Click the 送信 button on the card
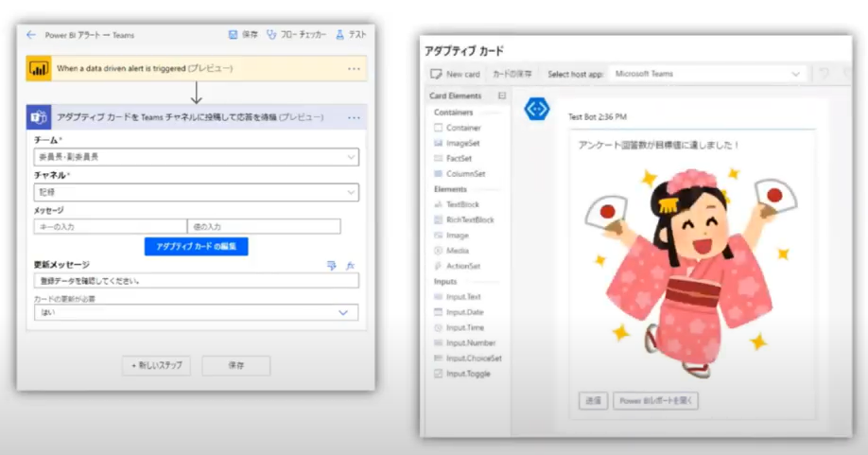The image size is (868, 455). [594, 401]
